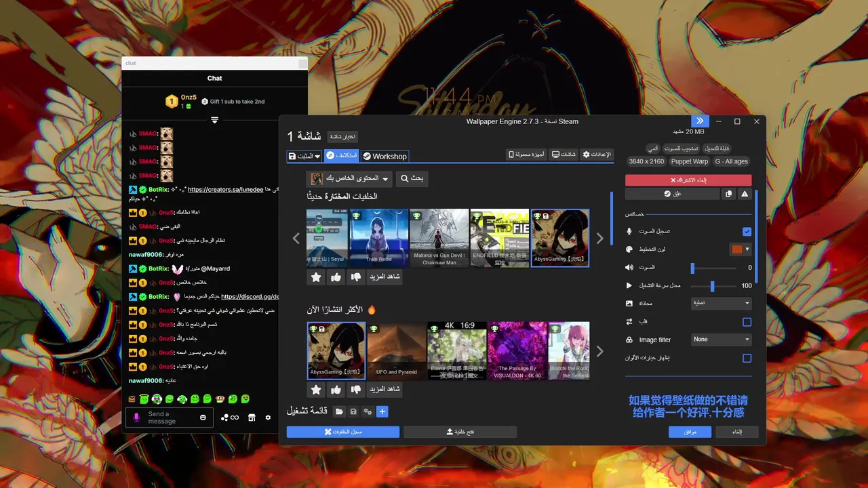Click the blue wallpaper editor button

click(x=343, y=432)
